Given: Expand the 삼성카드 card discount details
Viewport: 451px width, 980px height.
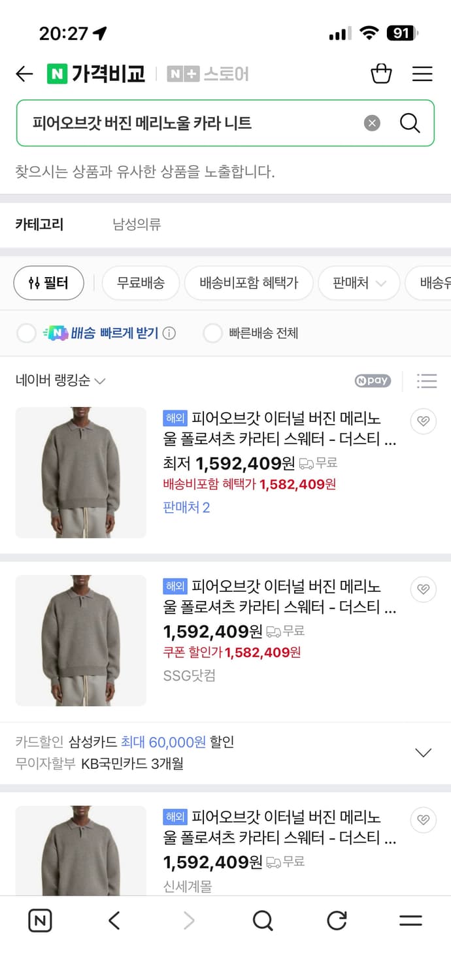Looking at the screenshot, I should [x=422, y=752].
